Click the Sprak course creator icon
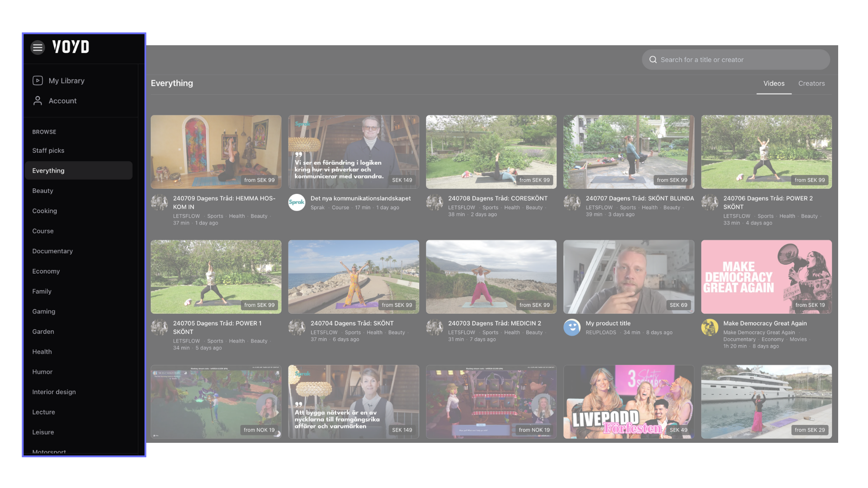Screen dimensions: 868x488 point(297,202)
